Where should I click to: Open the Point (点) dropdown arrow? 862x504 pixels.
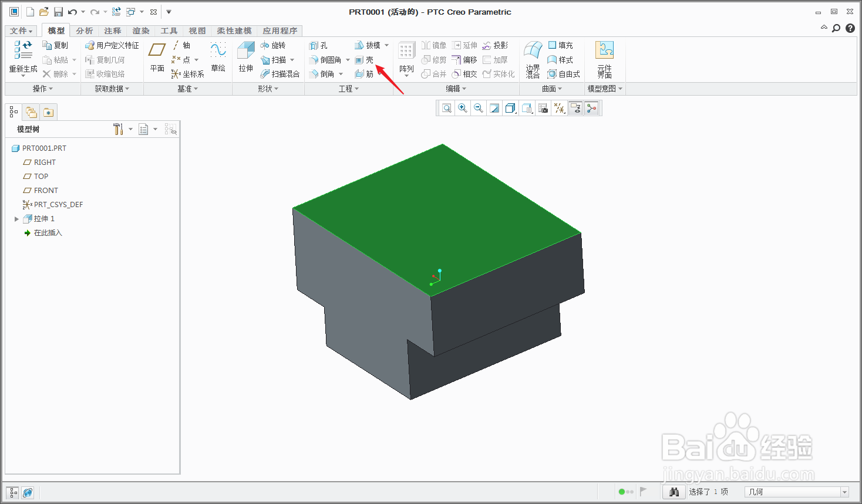196,60
